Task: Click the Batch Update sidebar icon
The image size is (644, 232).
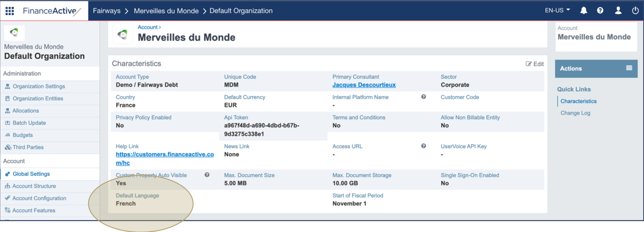Action: [x=8, y=123]
